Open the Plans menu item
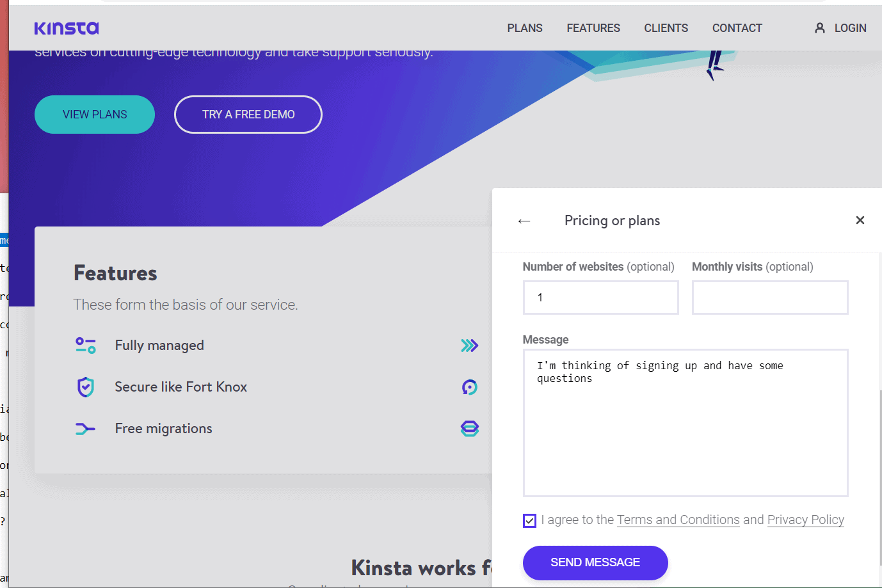The image size is (882, 588). (524, 28)
